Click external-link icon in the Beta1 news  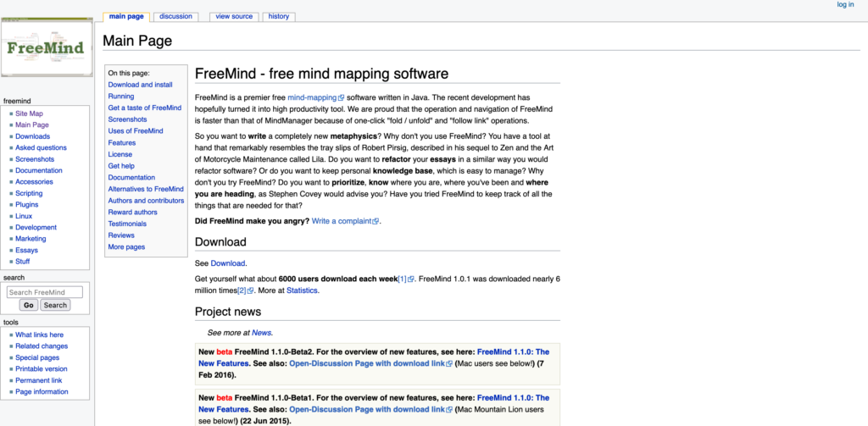449,409
